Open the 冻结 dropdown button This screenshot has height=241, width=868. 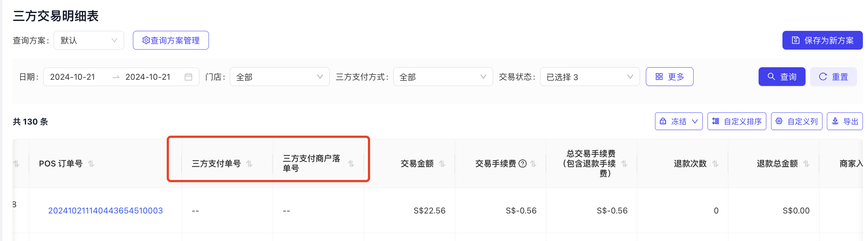pos(679,121)
